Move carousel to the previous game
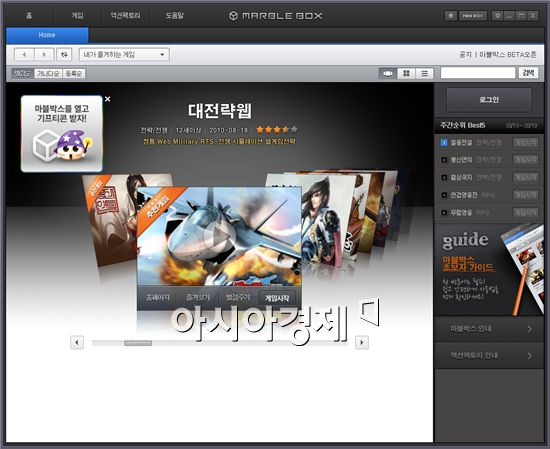The image size is (550, 449). 77,342
